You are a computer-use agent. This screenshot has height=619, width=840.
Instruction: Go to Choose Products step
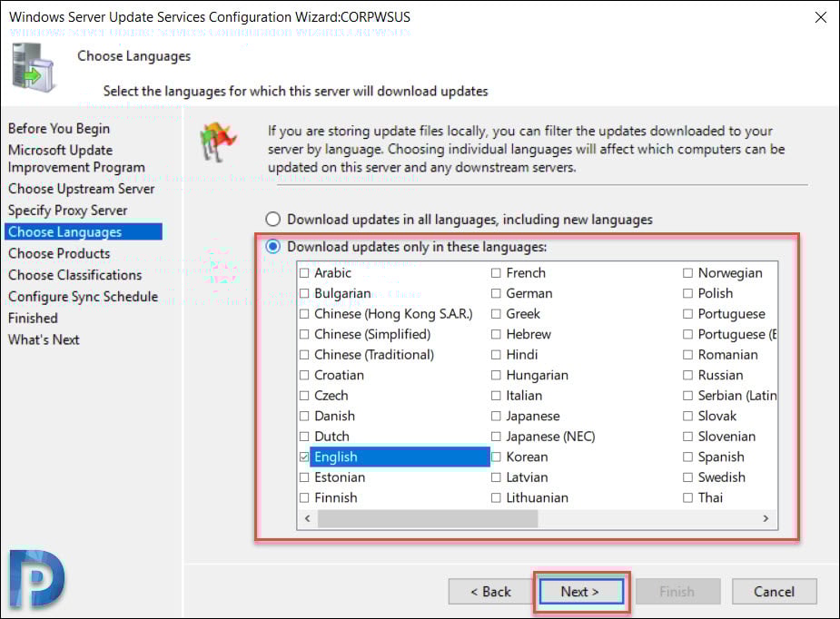point(59,253)
